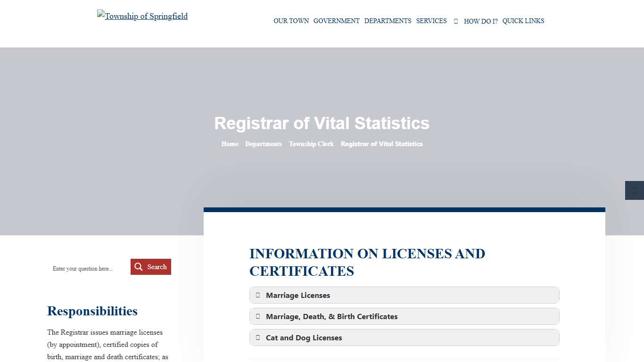Click inside the 'Enter your question here' field
Viewport: 644px width, 362px height.
(85, 268)
